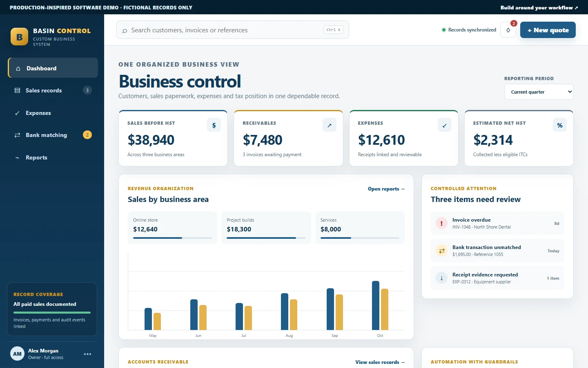588x368 pixels.
Task: Click the $12,610 expenses value
Action: coord(381,140)
